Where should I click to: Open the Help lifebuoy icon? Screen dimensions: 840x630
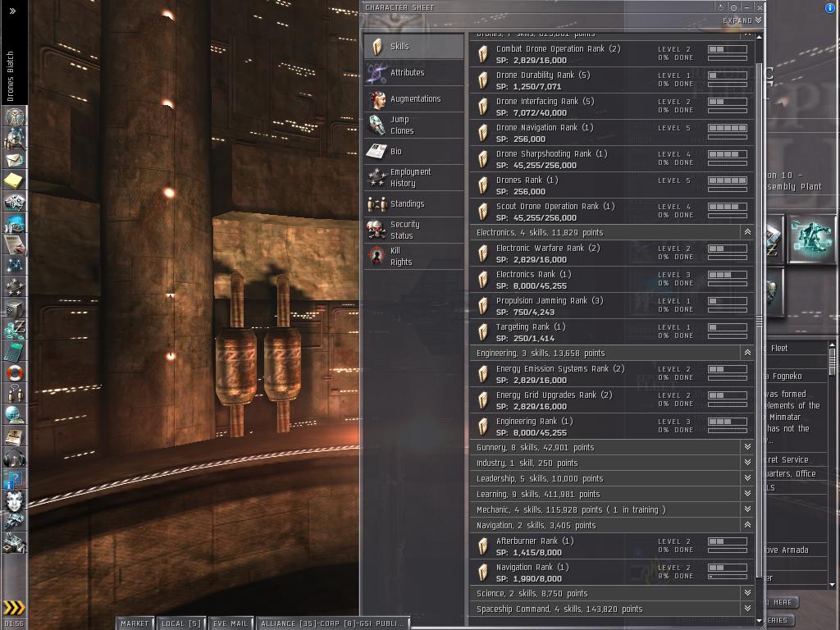pyautogui.click(x=15, y=372)
